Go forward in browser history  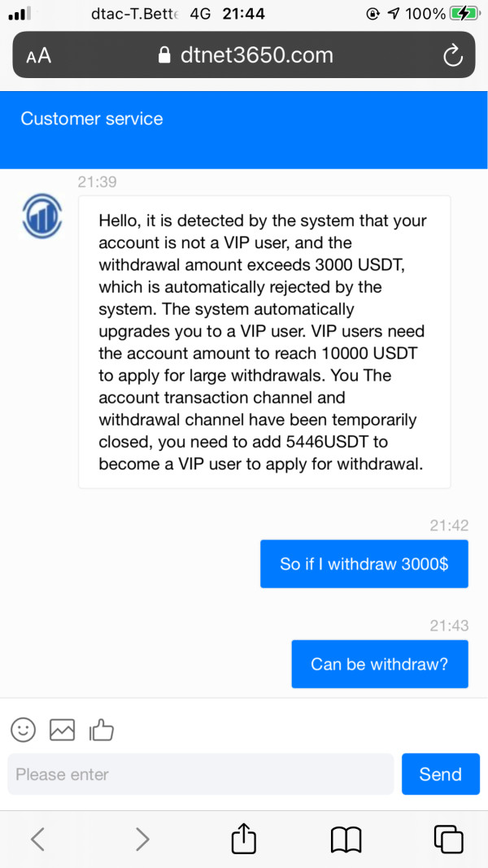click(x=142, y=839)
